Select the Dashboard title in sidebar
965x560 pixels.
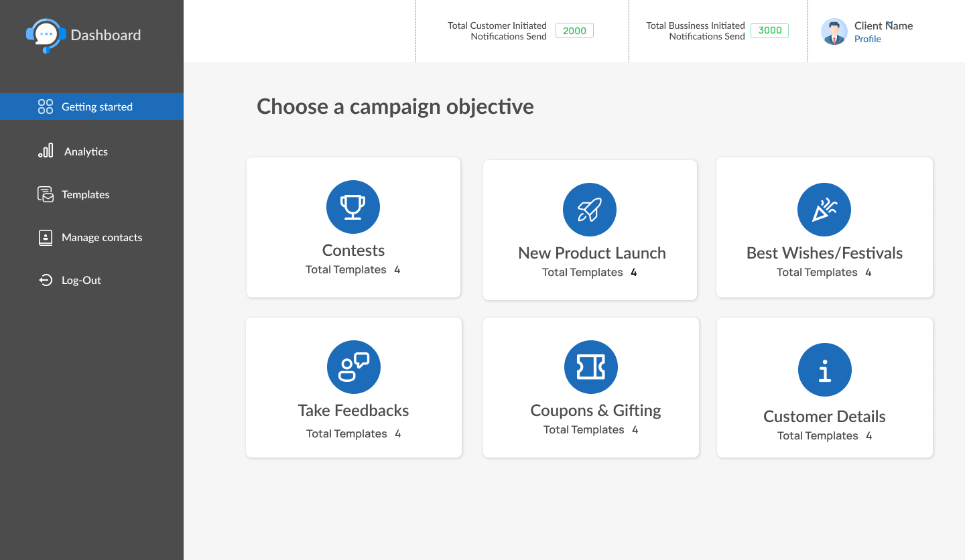[x=106, y=35]
